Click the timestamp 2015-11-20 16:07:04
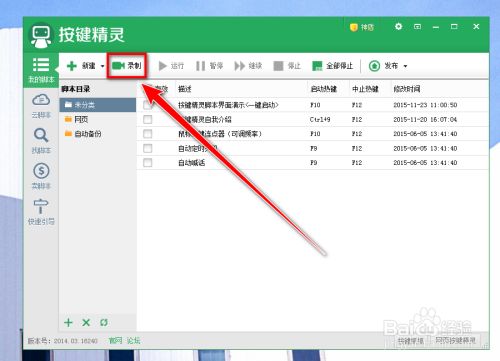 (x=425, y=119)
